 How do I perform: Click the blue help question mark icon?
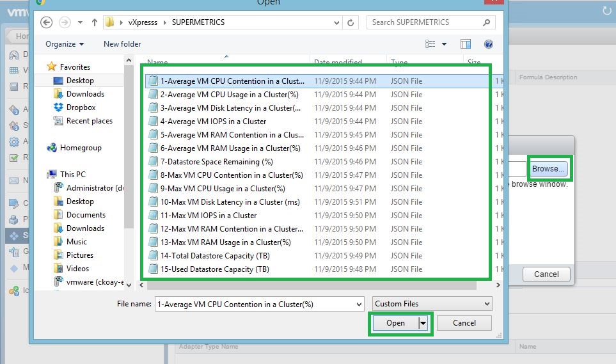pos(489,44)
